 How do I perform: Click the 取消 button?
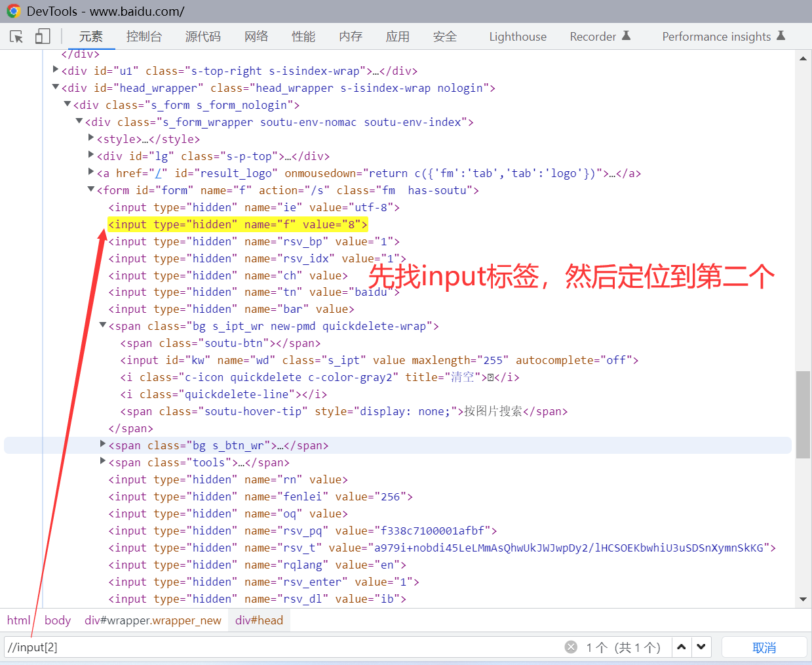764,647
